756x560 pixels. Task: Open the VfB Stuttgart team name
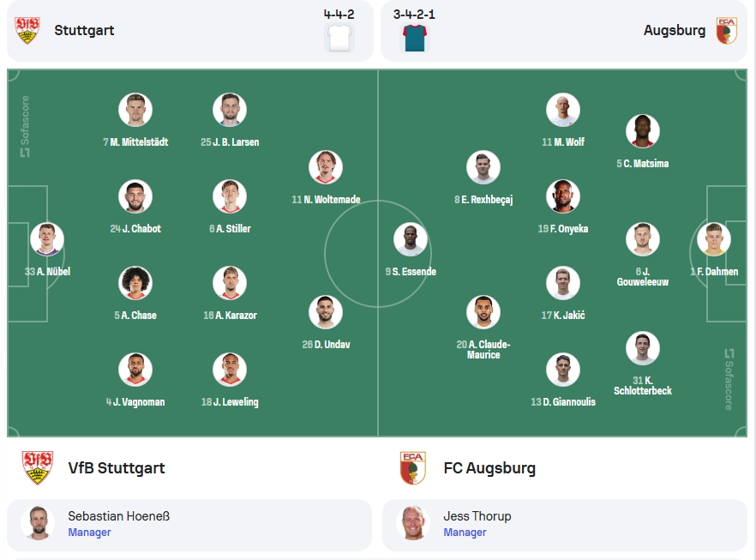[117, 468]
